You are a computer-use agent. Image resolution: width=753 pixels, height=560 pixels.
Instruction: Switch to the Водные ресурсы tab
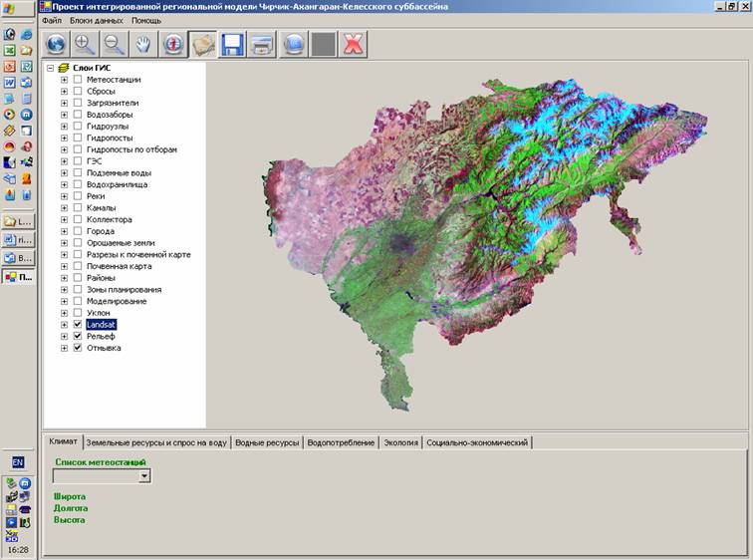click(267, 442)
